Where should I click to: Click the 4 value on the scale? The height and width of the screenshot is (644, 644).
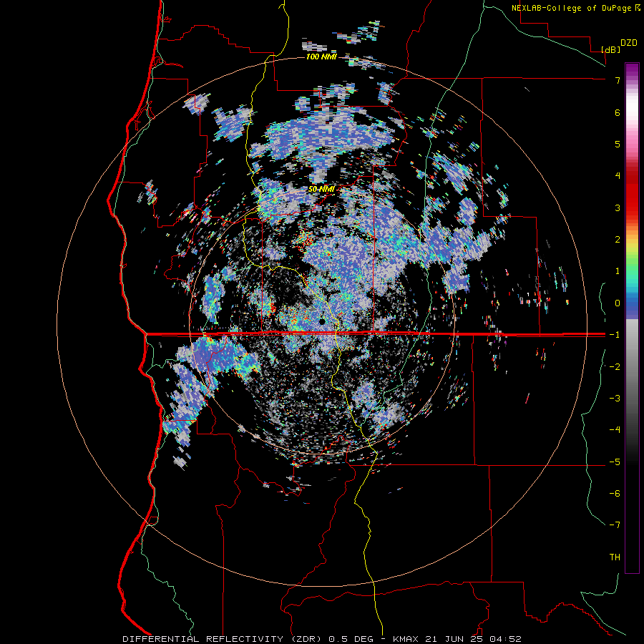618,176
